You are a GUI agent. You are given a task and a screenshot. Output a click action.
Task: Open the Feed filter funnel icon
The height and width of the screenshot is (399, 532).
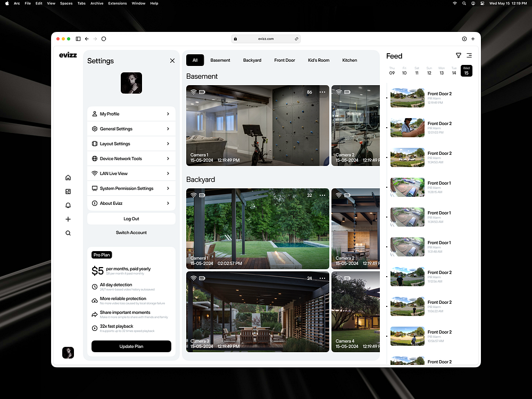coord(458,55)
